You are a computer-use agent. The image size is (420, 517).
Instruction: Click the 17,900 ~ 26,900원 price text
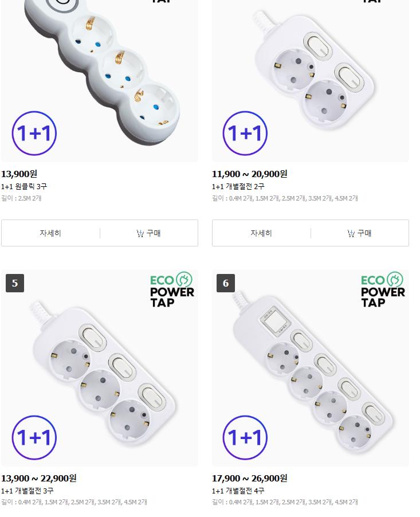(x=249, y=478)
